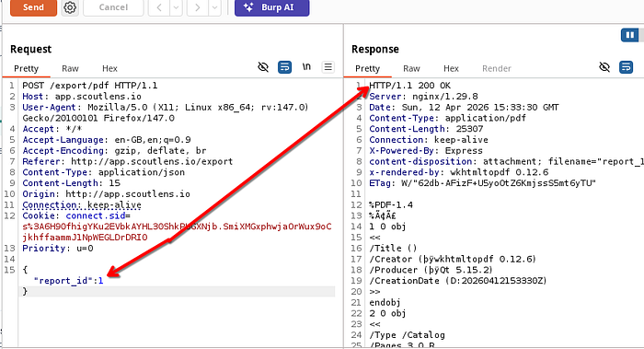
Task: Click the red session cookie value
Action: [177, 232]
